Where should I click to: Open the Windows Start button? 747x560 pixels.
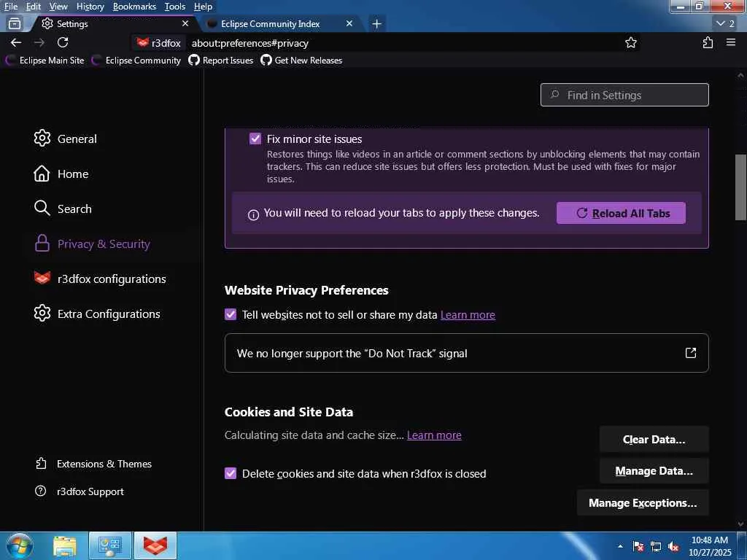(20, 545)
